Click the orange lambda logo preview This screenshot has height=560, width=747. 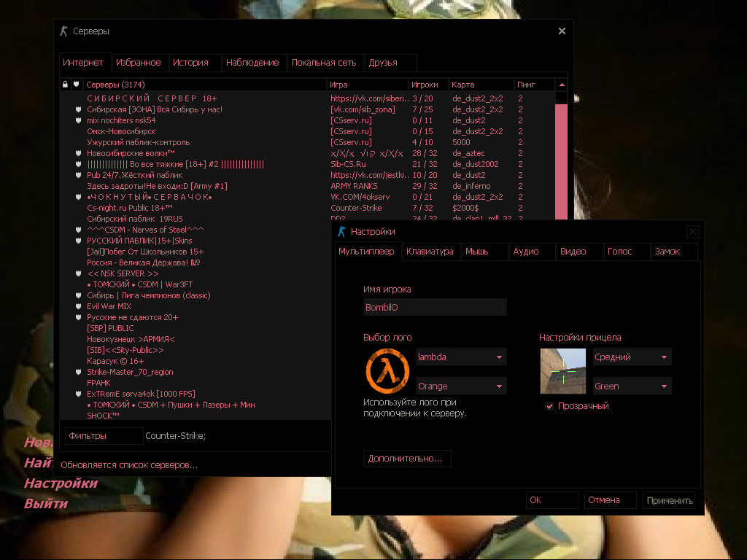click(x=387, y=371)
